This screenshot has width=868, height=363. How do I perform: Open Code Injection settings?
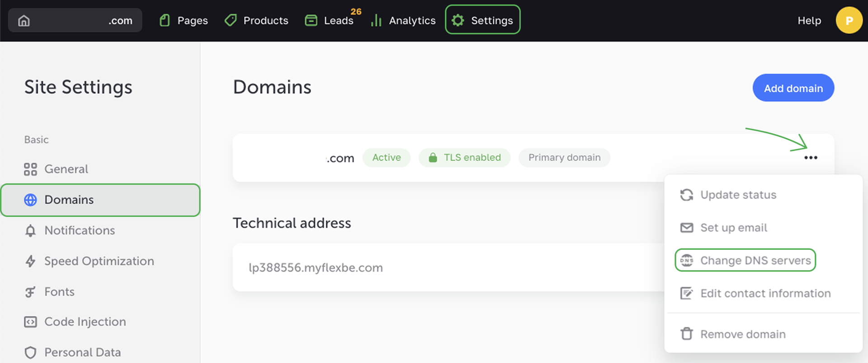click(85, 322)
